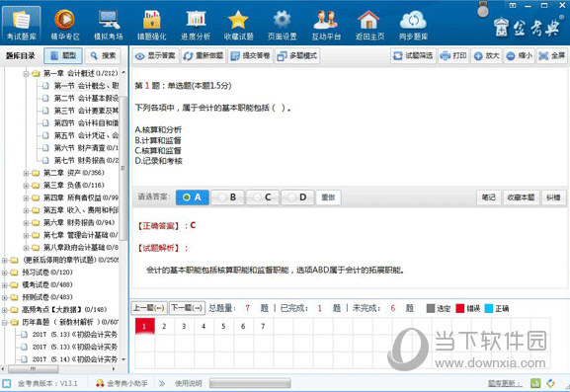
Task: Jump to question 5 in grid
Action: click(223, 326)
